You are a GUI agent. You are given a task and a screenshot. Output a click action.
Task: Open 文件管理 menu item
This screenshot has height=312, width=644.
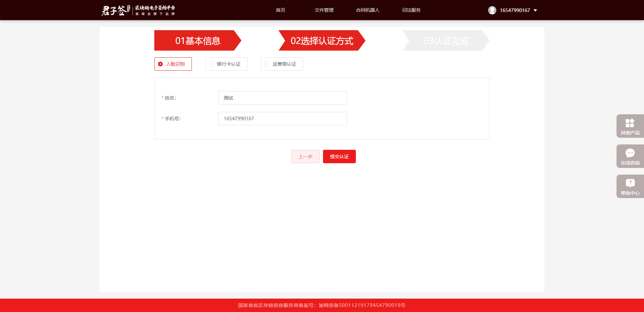[324, 10]
